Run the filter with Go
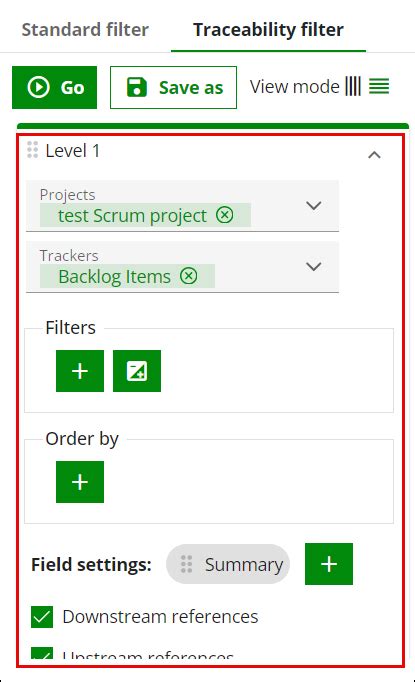Screen dimensions: 415x682 (x=54, y=87)
